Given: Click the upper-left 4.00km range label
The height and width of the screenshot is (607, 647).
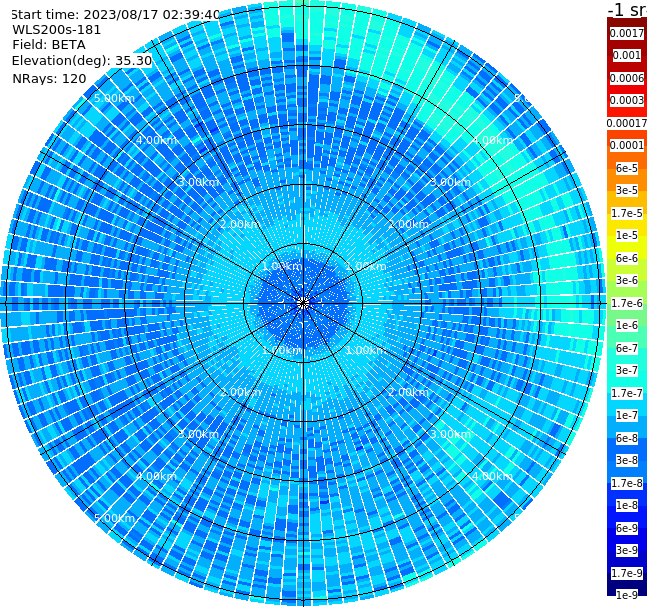Looking at the screenshot, I should click(x=156, y=140).
